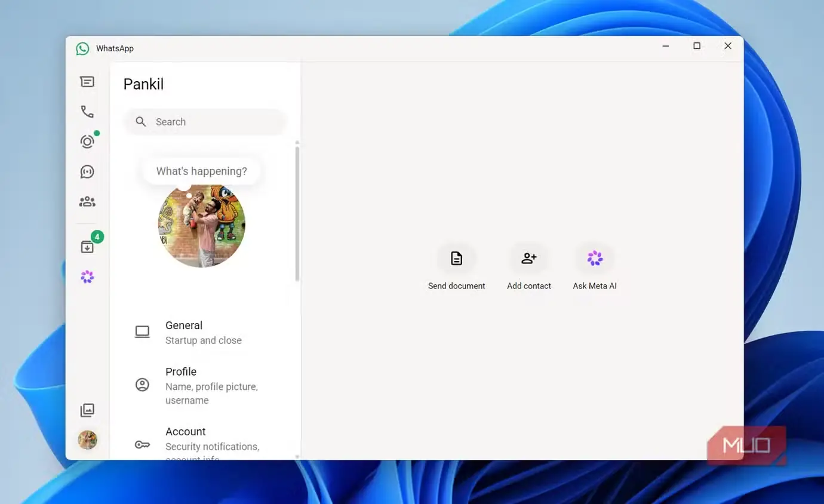Click the profile avatar at sidebar bottom

(x=87, y=440)
